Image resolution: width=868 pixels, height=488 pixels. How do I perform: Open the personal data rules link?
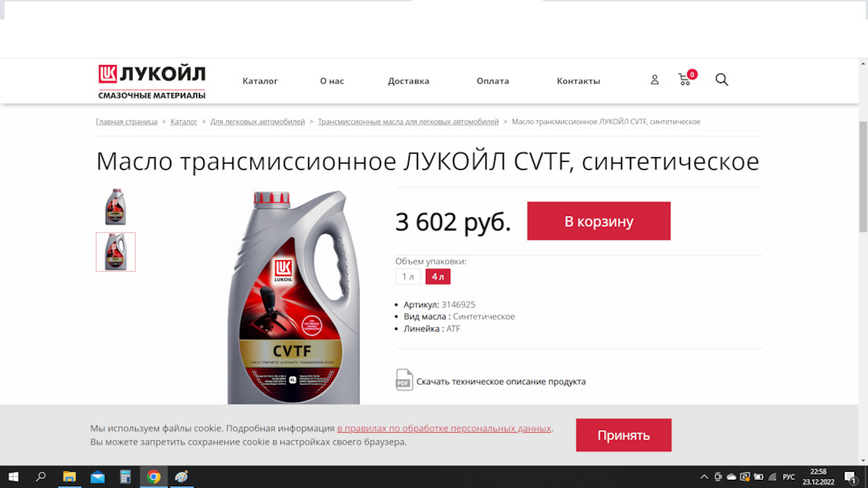444,428
